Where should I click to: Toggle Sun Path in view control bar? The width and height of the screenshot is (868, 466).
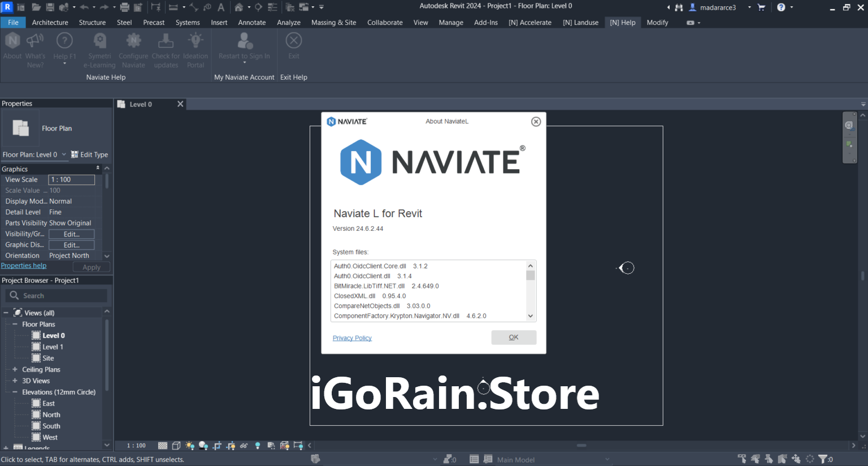190,446
